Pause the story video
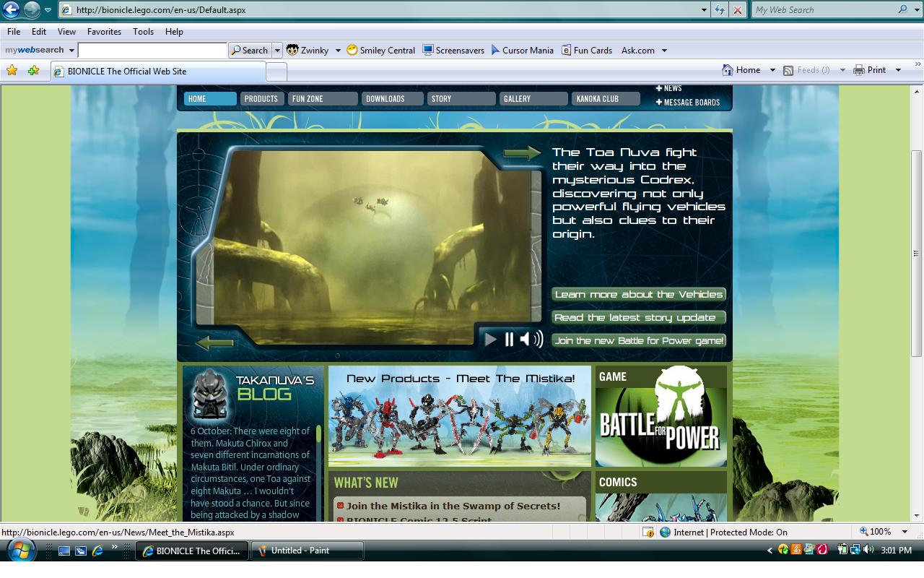Viewport: 924px width, 578px height. tap(509, 339)
